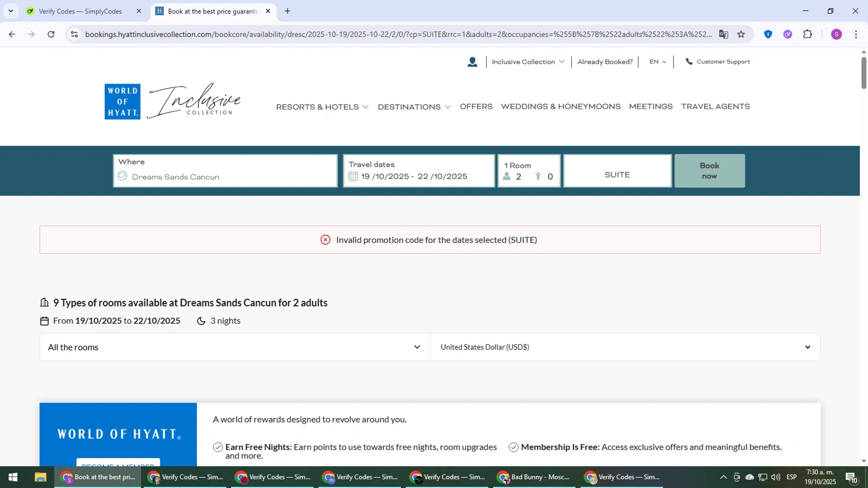Switch to Bad Bunny taskbar window

pyautogui.click(x=535, y=478)
